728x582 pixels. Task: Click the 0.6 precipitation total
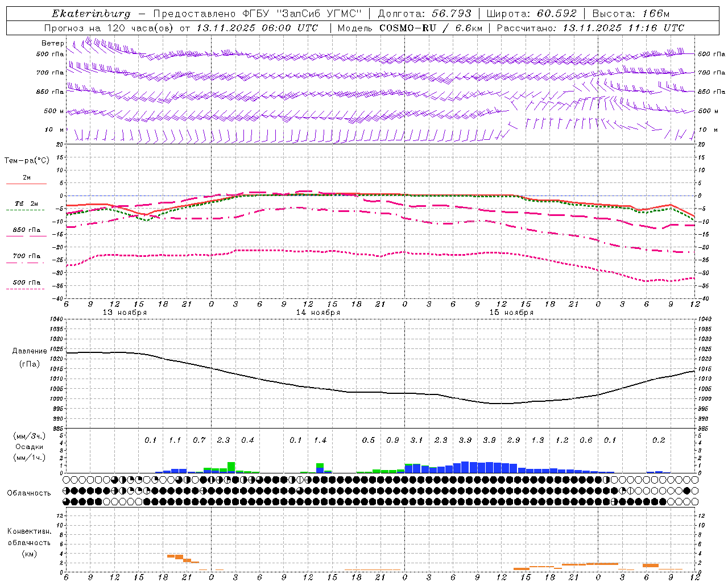586,440
